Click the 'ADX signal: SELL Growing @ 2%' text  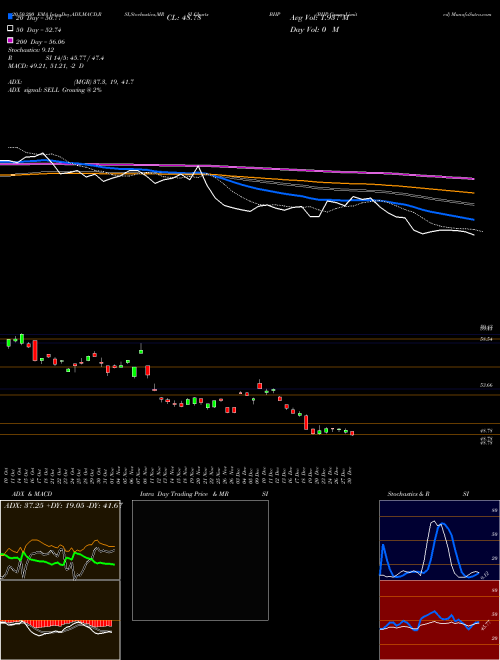pyautogui.click(x=55, y=90)
